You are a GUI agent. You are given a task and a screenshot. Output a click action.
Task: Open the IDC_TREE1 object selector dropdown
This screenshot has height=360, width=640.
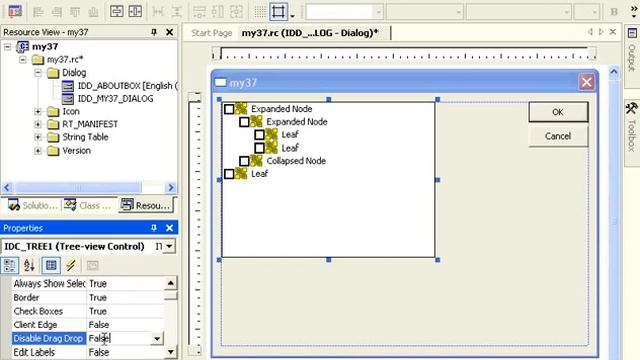(x=169, y=246)
